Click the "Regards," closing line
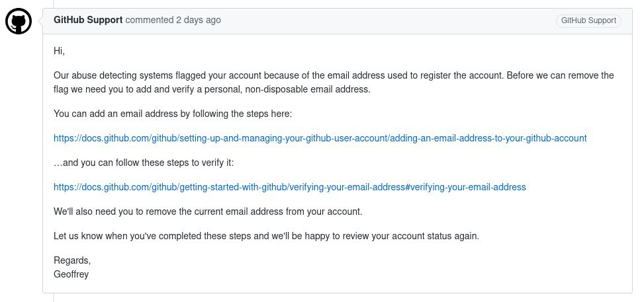This screenshot has height=302, width=644. (x=72, y=260)
